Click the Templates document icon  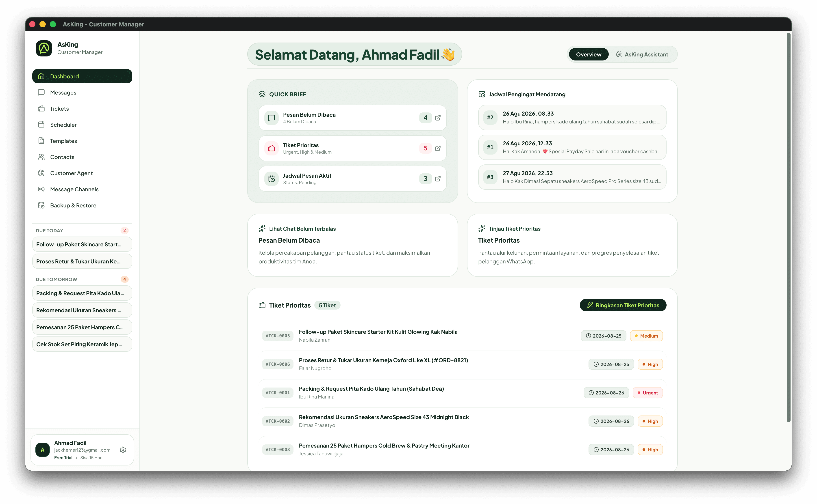[x=41, y=141]
